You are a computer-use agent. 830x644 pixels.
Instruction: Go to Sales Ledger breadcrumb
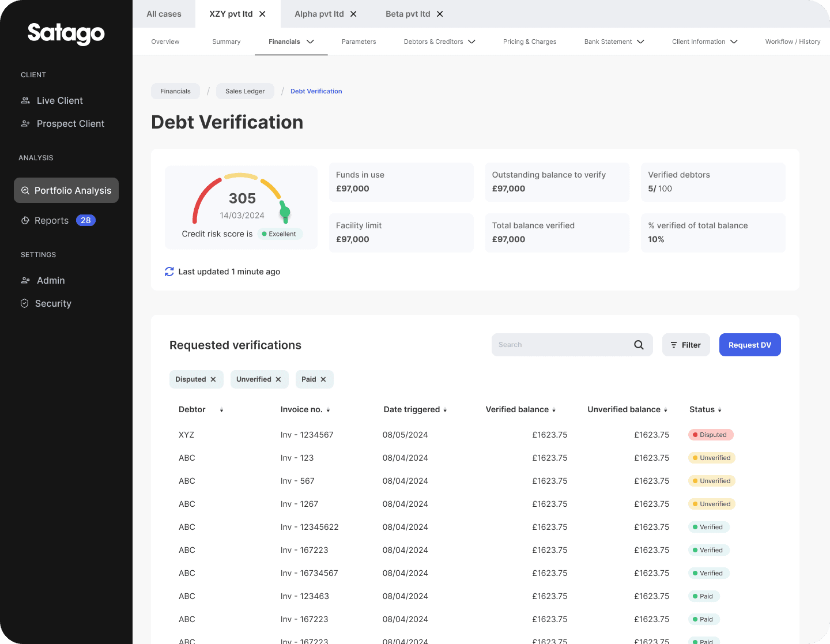pyautogui.click(x=245, y=91)
